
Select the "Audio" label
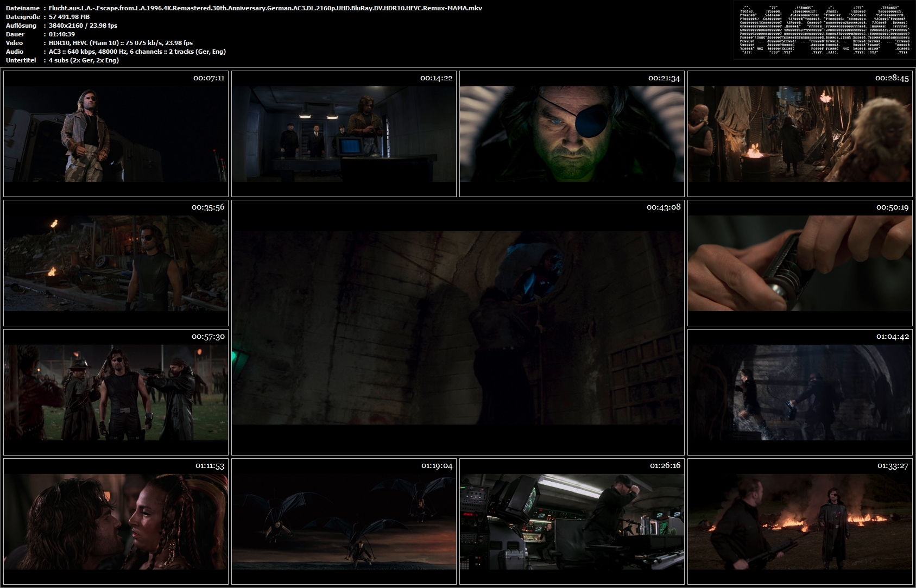click(15, 52)
